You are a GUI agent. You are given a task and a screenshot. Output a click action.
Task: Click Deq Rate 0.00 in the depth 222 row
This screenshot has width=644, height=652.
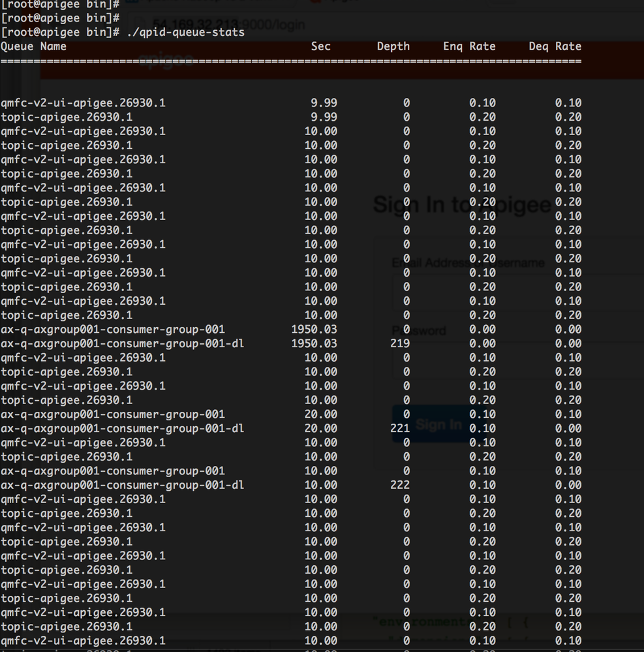pos(568,485)
